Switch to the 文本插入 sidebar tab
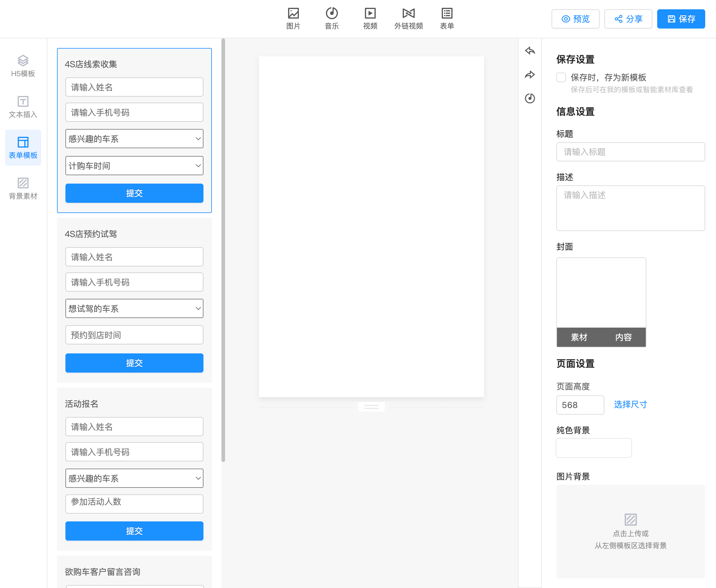The image size is (716, 588). pyautogui.click(x=23, y=107)
